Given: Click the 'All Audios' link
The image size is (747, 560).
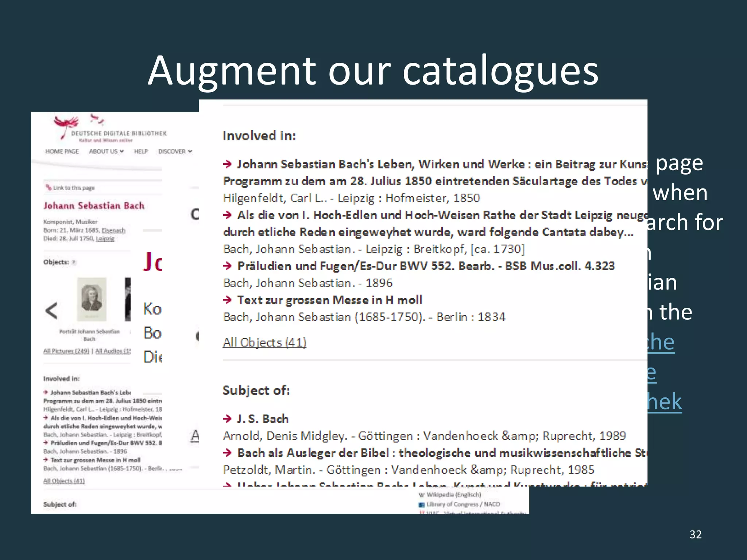Looking at the screenshot, I should click(x=113, y=351).
